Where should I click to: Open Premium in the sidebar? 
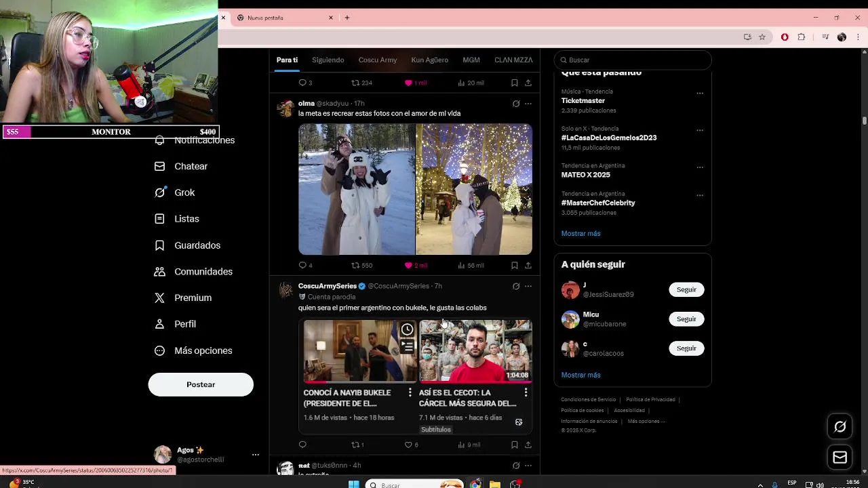(182, 298)
